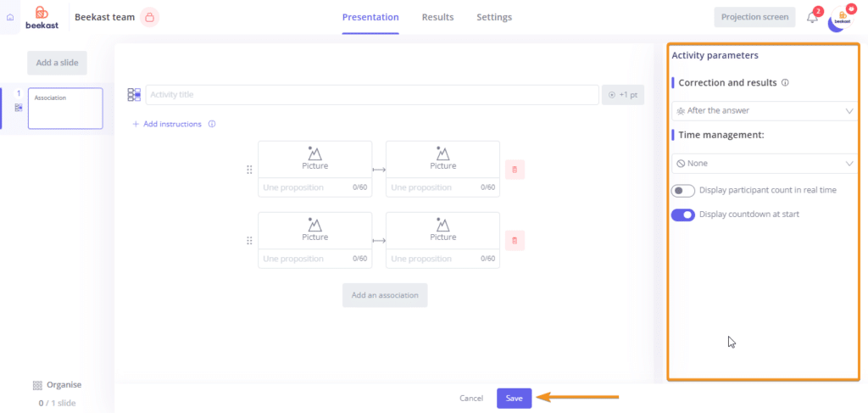Open the +1 pt points selector
This screenshot has width=868, height=413.
623,95
